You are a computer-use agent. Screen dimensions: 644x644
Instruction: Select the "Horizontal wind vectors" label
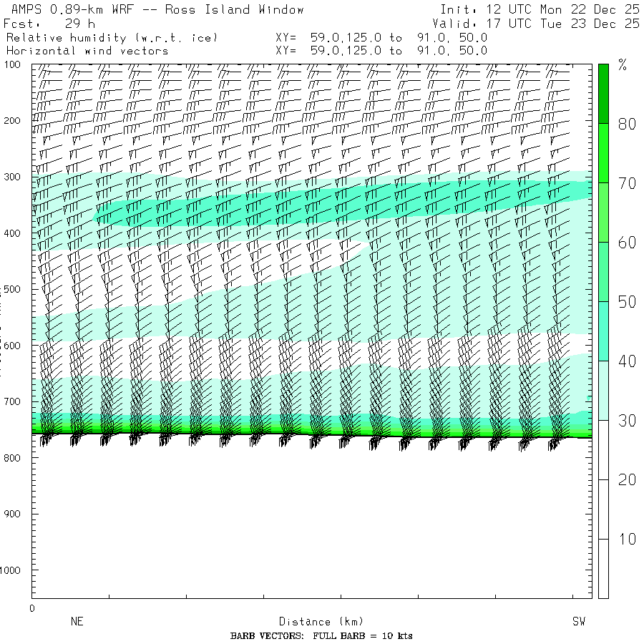87,51
